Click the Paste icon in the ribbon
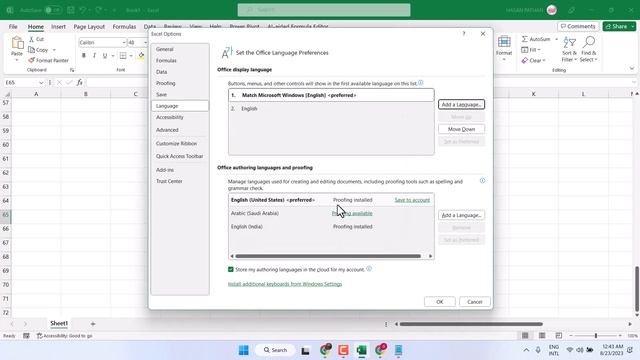The width and height of the screenshot is (640, 360). click(17, 43)
